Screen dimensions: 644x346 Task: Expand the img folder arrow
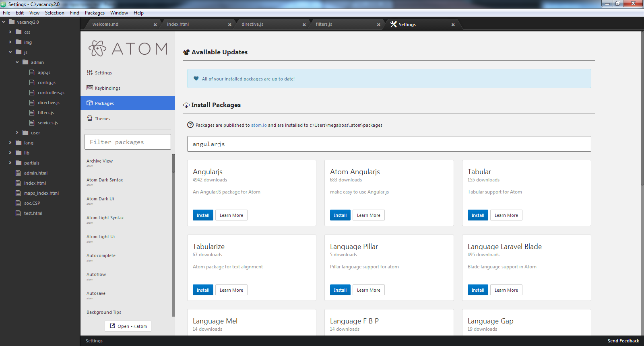pos(10,42)
